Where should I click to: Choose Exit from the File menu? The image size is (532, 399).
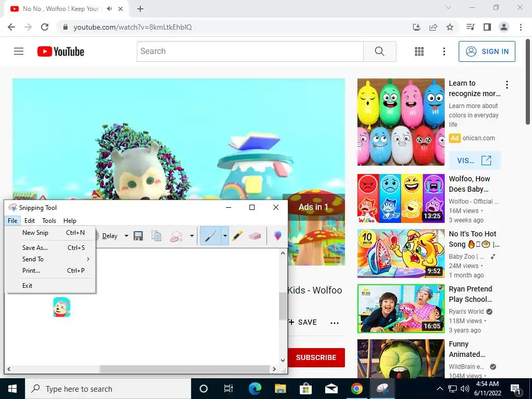54,286
